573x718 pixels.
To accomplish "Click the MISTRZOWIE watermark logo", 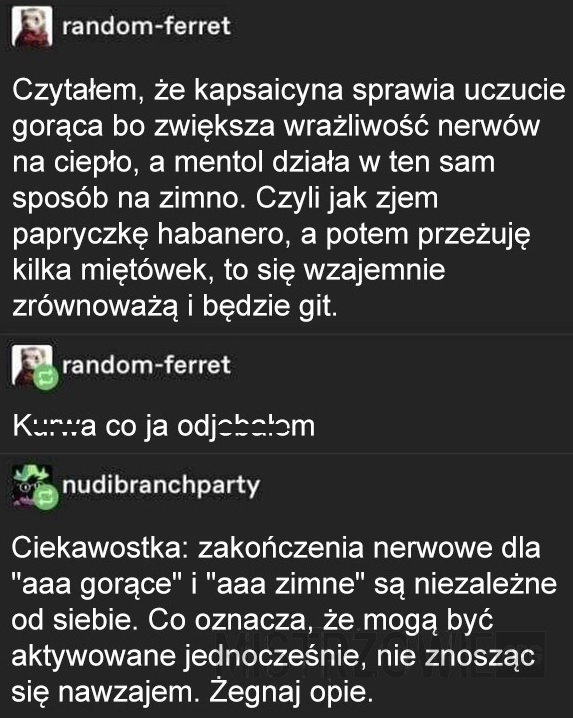I will coord(380,654).
